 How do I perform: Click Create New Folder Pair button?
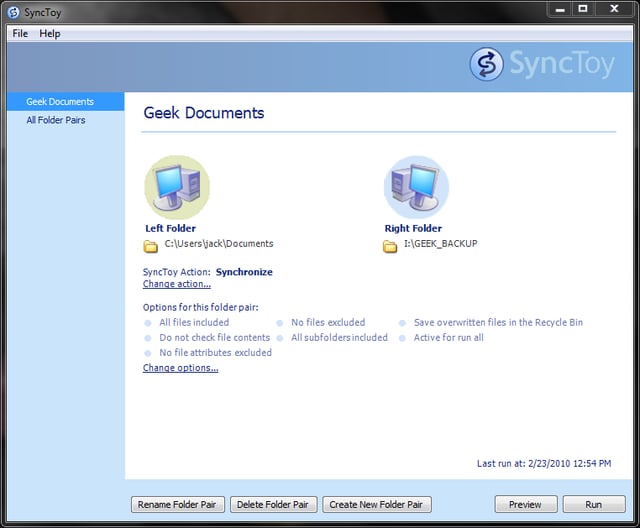coord(376,504)
